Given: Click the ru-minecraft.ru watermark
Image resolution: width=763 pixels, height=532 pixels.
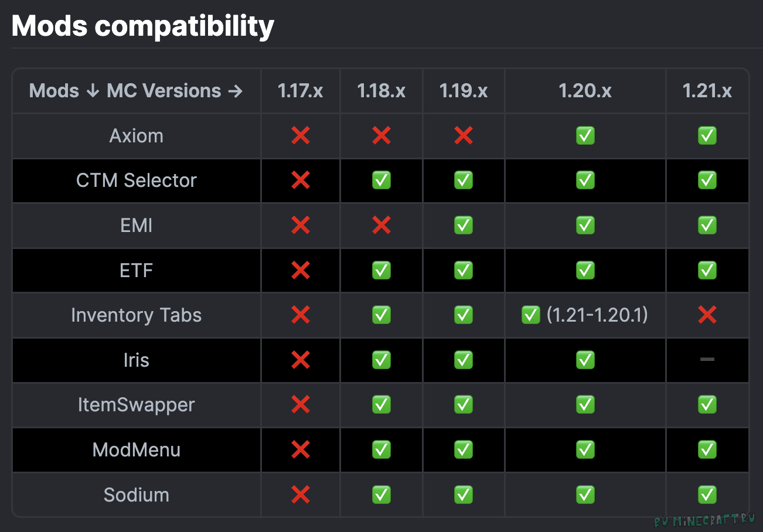Looking at the screenshot, I should click(x=705, y=520).
